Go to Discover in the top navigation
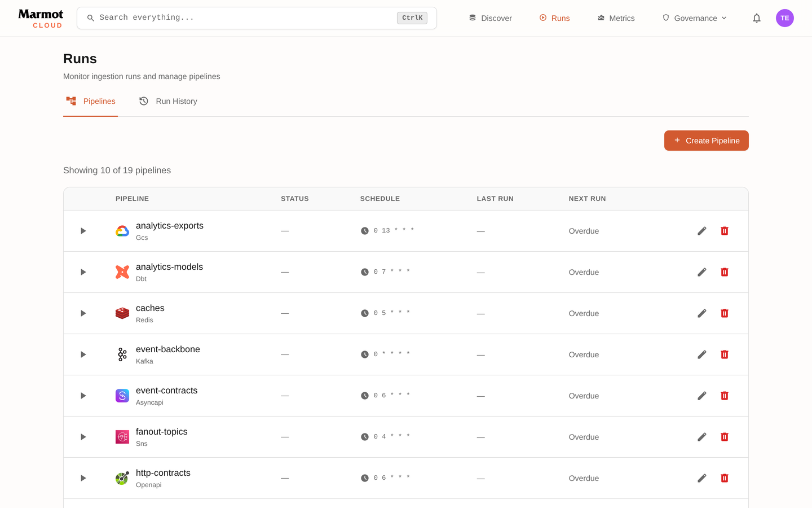The width and height of the screenshot is (812, 508). [490, 18]
